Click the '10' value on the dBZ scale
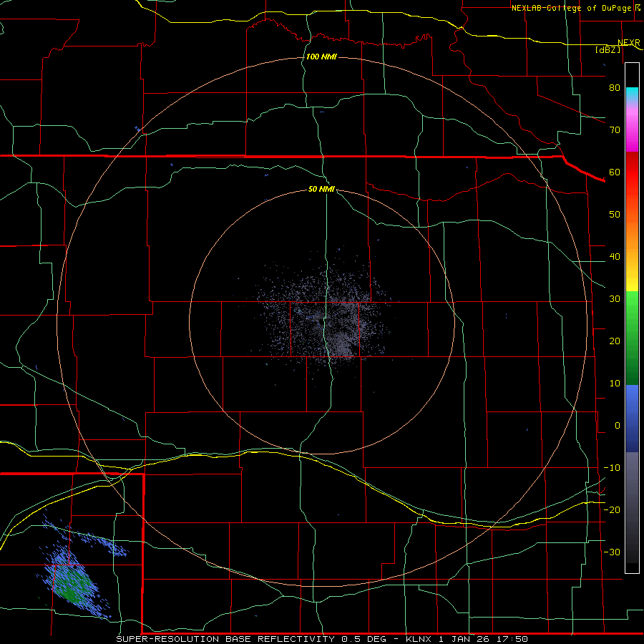The width and height of the screenshot is (644, 644). pyautogui.click(x=615, y=384)
